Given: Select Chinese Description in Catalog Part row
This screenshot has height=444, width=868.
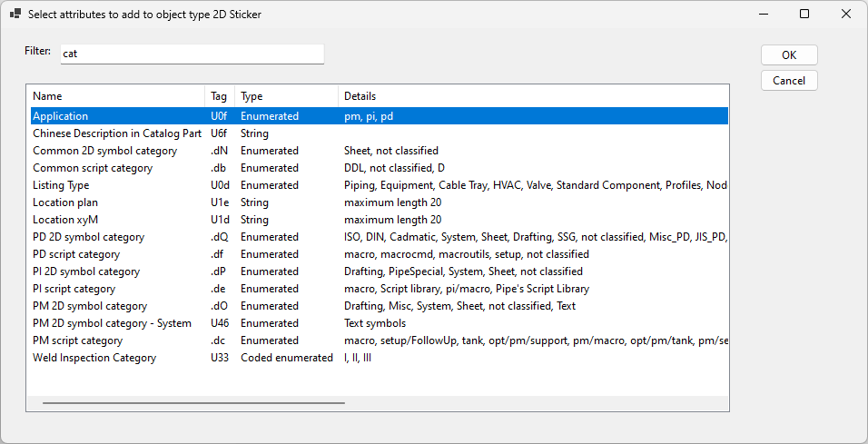Looking at the screenshot, I should pyautogui.click(x=116, y=133).
